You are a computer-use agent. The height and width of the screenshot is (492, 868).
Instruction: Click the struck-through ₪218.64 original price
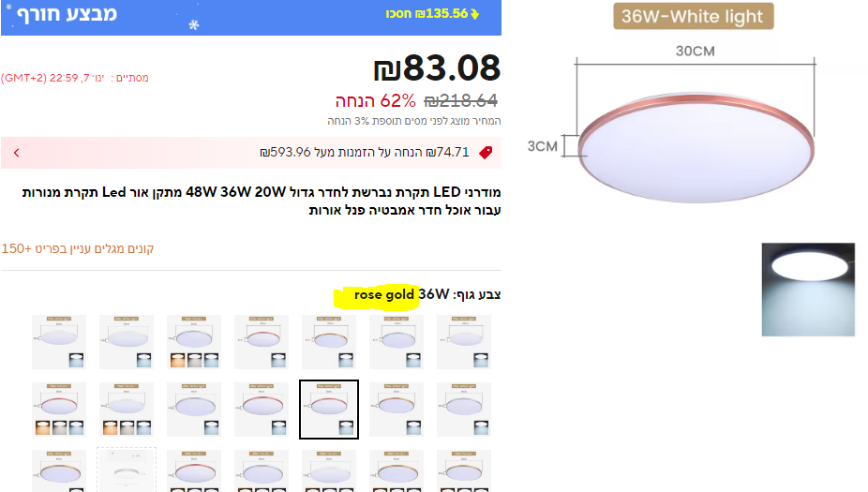click(460, 101)
